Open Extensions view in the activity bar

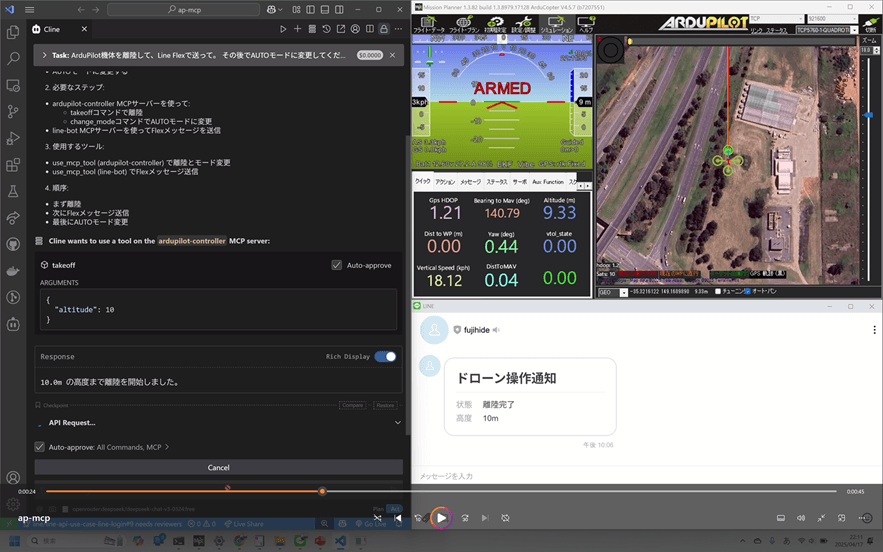(12, 164)
